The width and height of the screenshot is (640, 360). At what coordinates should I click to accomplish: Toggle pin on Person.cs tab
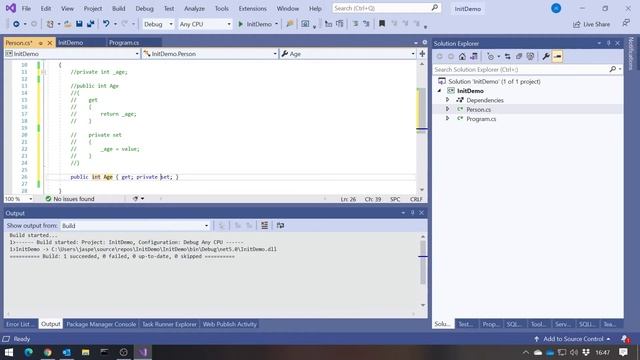coord(40,43)
